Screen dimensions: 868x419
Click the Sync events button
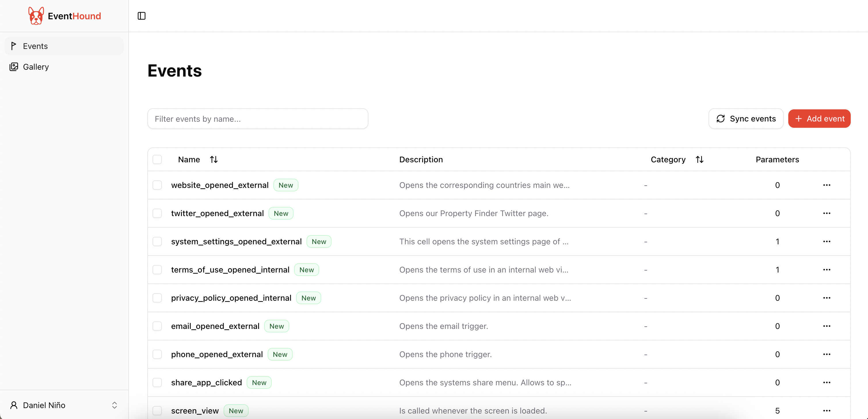(x=746, y=119)
